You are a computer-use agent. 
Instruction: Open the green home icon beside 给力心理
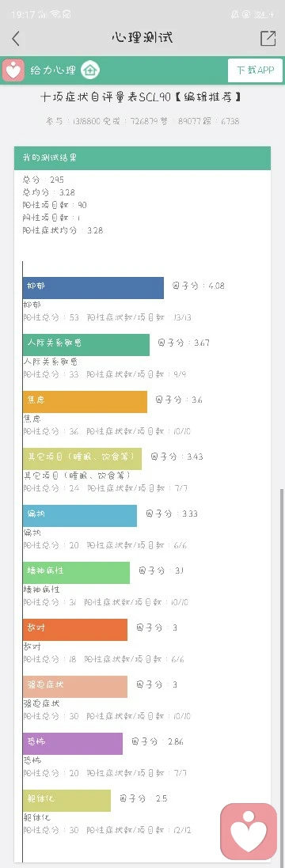pos(90,70)
